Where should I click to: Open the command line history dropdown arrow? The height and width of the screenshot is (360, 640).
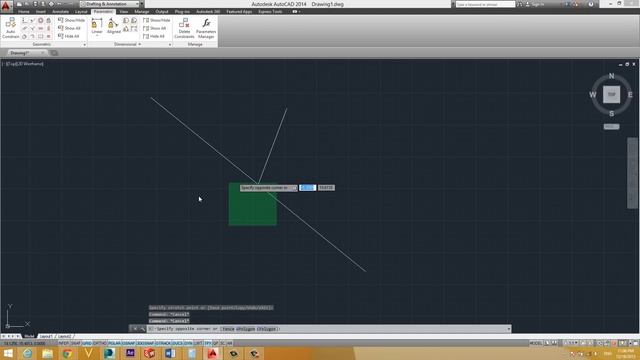[x=509, y=329]
